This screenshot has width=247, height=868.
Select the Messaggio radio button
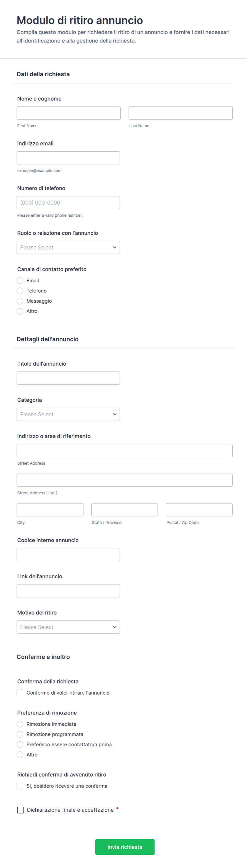click(20, 301)
